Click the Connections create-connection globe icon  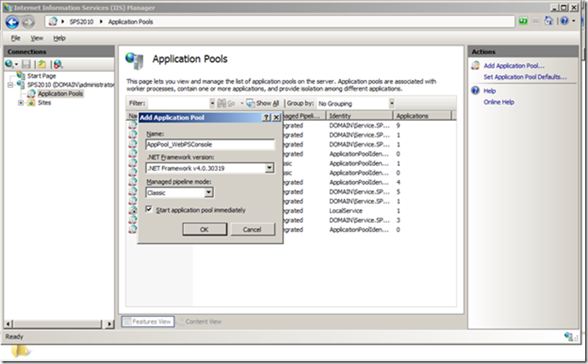[9, 64]
